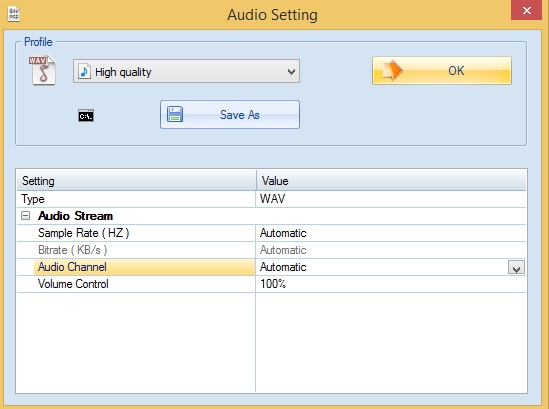Close the Audio Setting dialog
The height and width of the screenshot is (409, 549).
526,11
